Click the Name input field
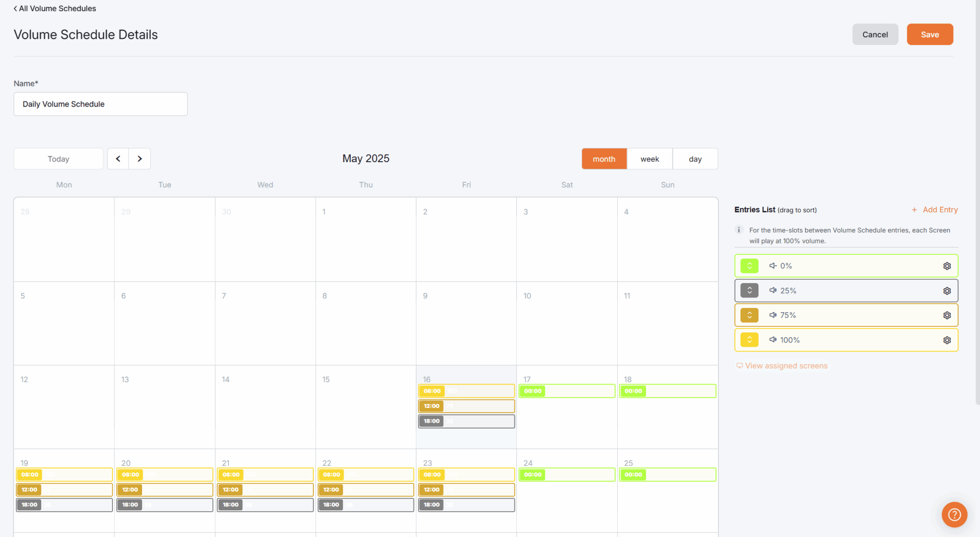This screenshot has width=980, height=537. pos(100,104)
